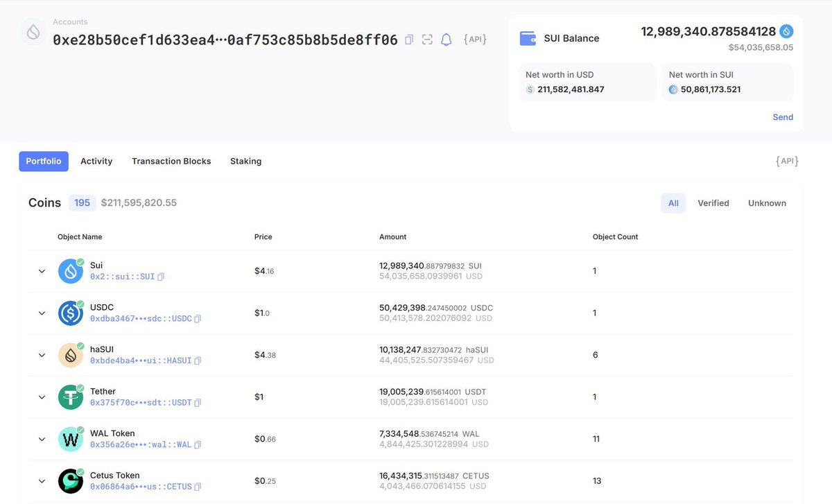The image size is (832, 504).
Task: Click the Tether coin logo
Action: click(71, 397)
